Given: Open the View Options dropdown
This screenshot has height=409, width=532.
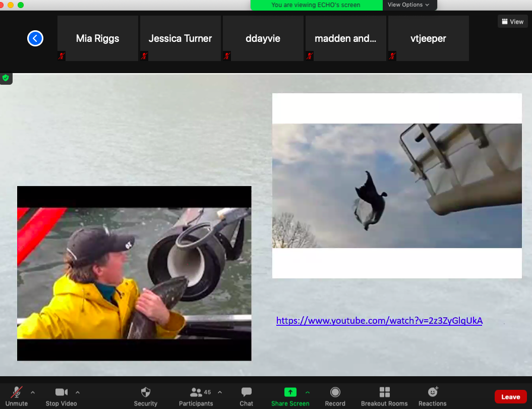Looking at the screenshot, I should click(408, 5).
